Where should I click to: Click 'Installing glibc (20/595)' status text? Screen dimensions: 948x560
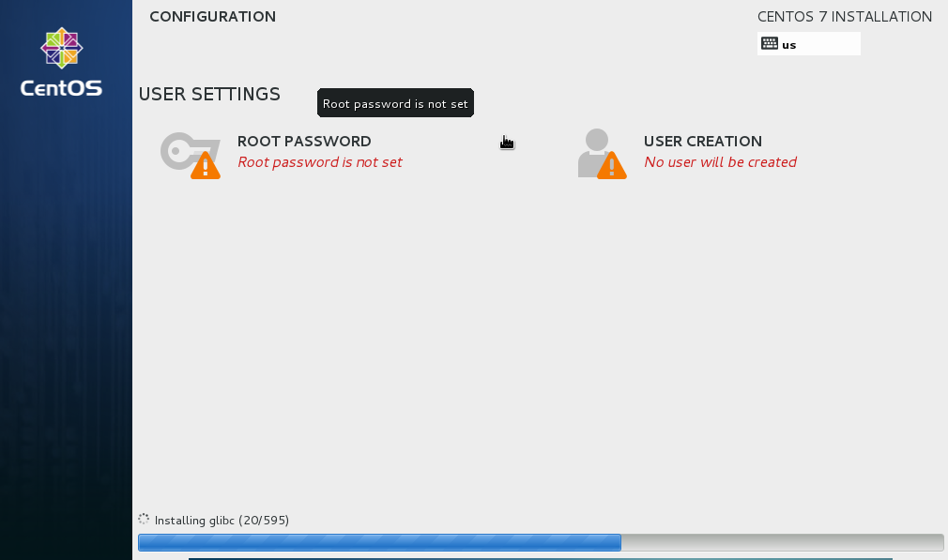point(222,520)
